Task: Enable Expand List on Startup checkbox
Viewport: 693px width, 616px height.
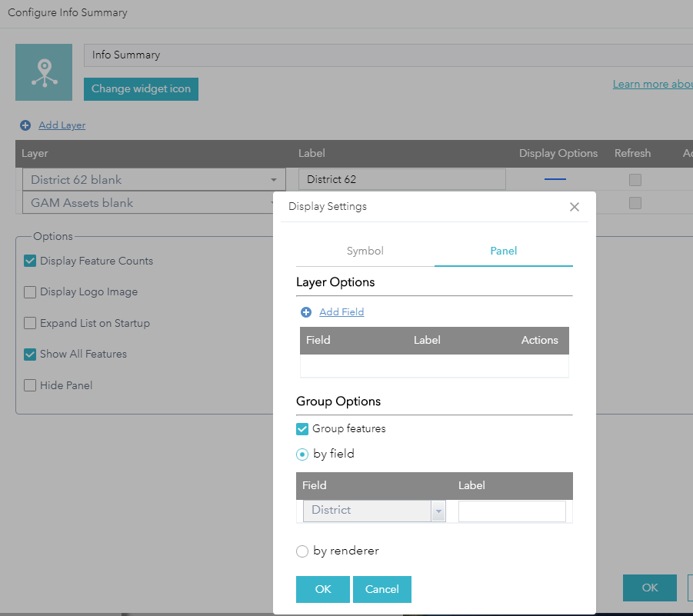Action: pyautogui.click(x=30, y=323)
